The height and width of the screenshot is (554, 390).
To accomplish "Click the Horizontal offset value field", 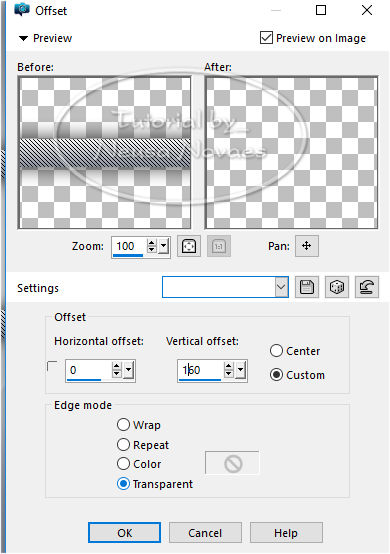I will pos(88,370).
